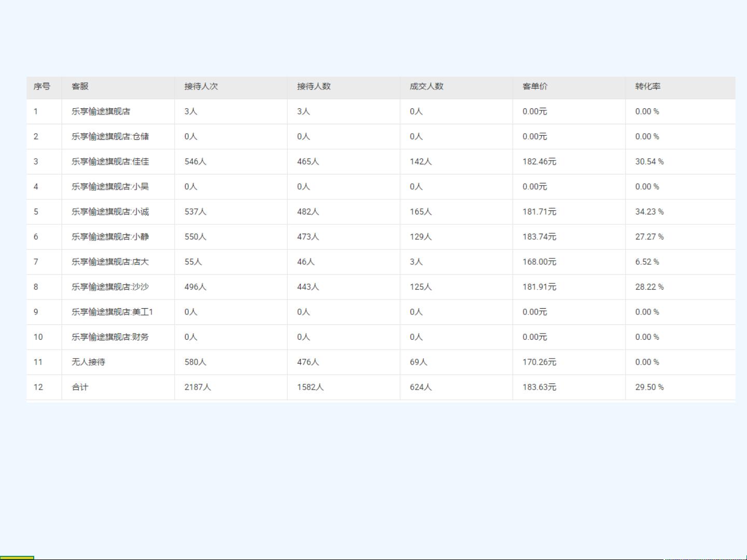This screenshot has width=747, height=560.
Task: Click the 165人 deals value
Action: click(x=421, y=212)
